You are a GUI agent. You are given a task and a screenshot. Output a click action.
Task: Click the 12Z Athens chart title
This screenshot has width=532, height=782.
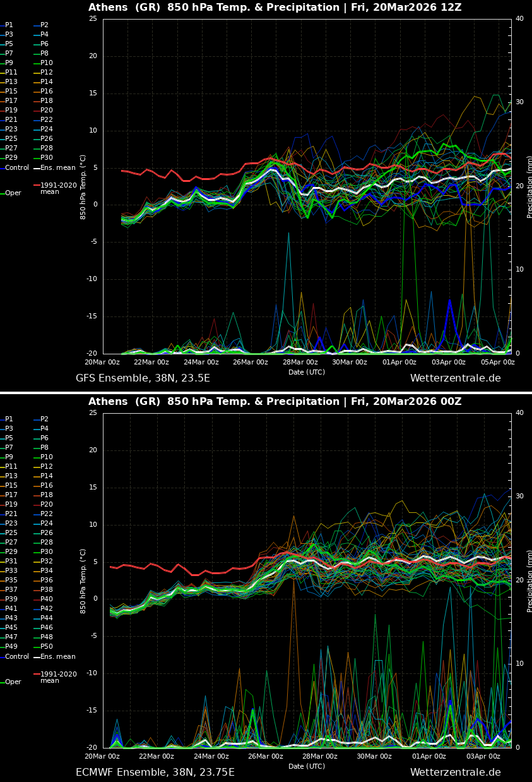275,8
